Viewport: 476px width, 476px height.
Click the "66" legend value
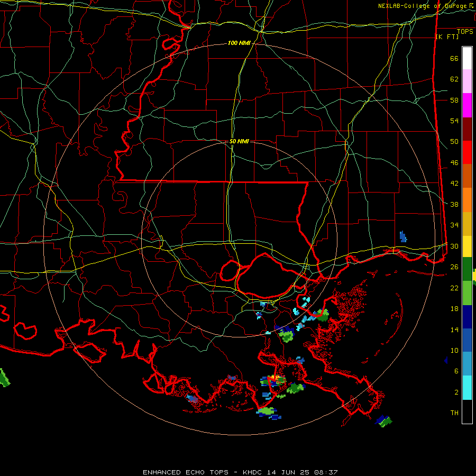click(x=454, y=59)
